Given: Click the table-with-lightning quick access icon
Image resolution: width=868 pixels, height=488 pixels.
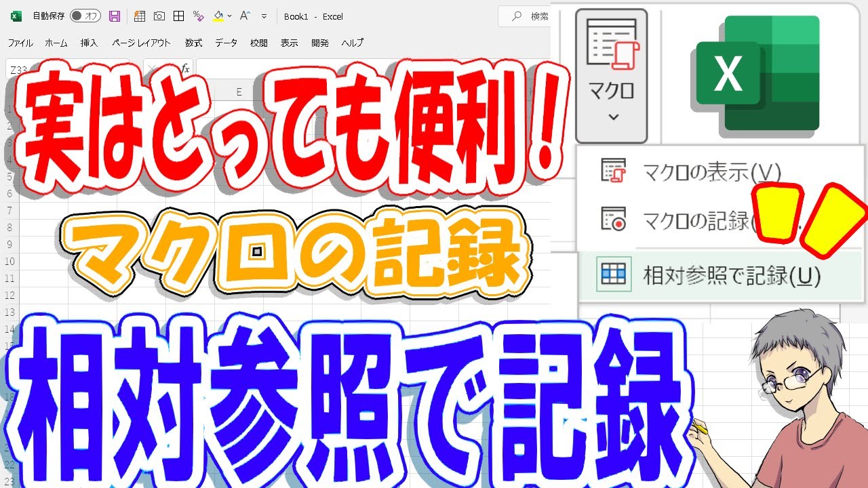Looking at the screenshot, I should coord(139,16).
